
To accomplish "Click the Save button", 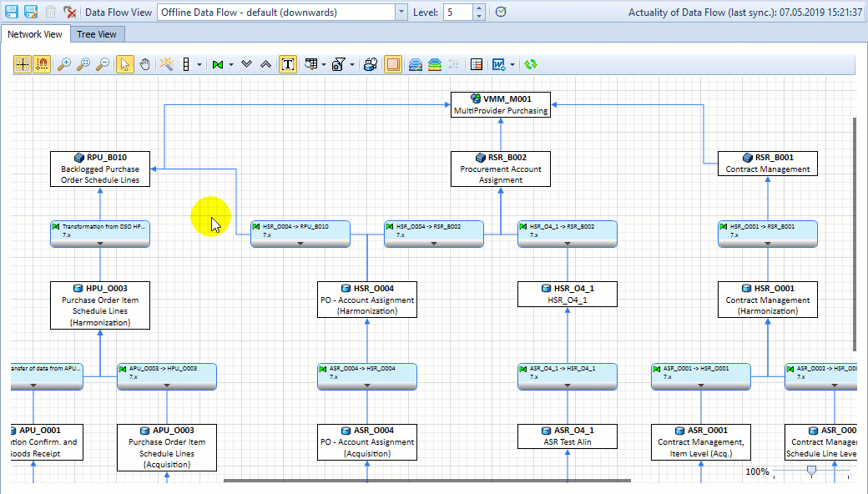I will point(10,13).
